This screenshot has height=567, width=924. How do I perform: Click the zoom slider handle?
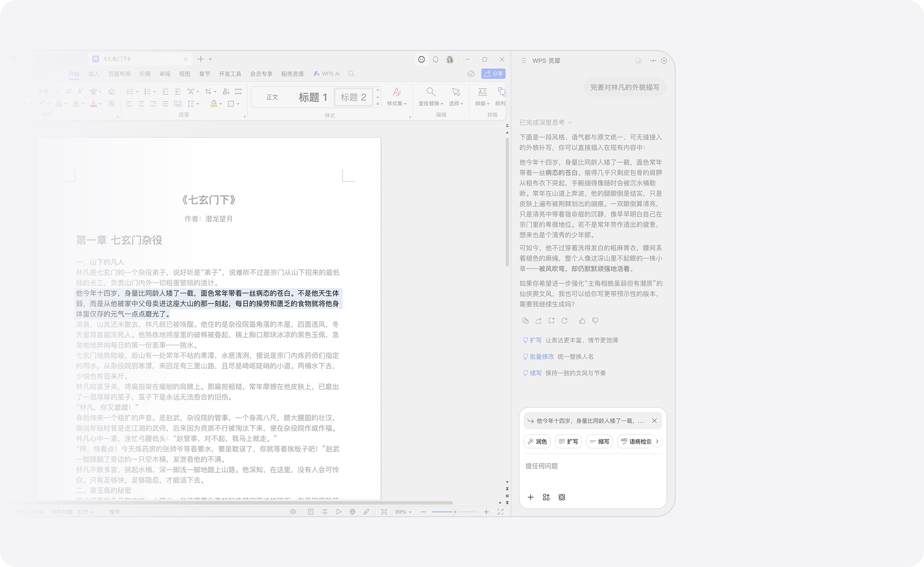point(455,512)
